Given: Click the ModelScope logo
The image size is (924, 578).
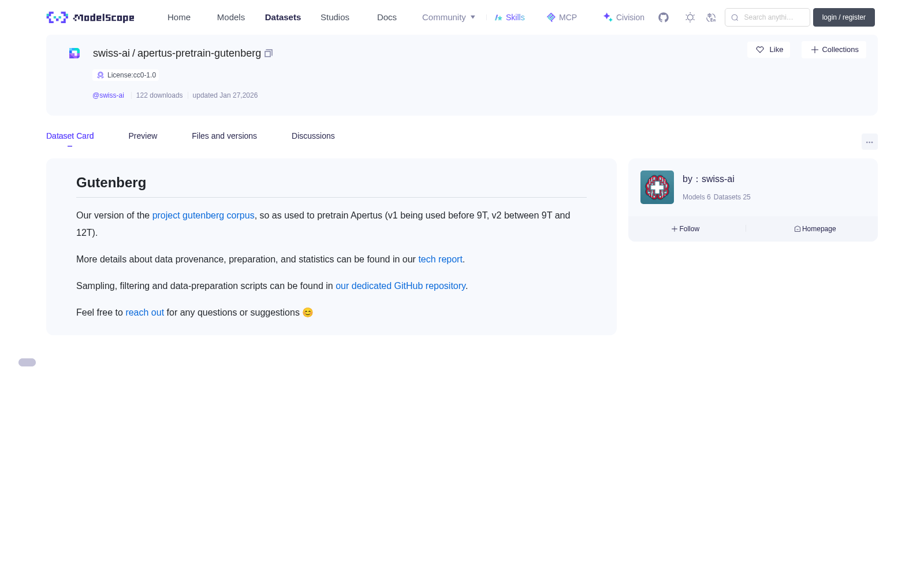Looking at the screenshot, I should (x=90, y=17).
